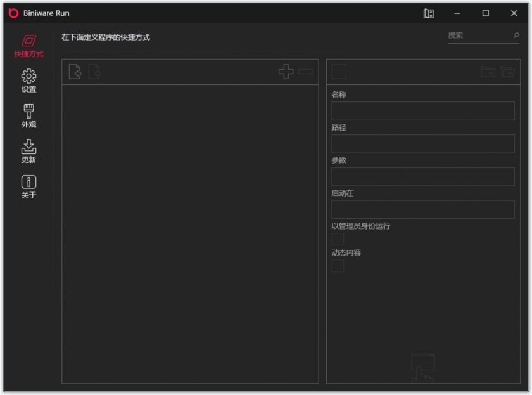Browse for a file with closed-folder icon

click(x=488, y=72)
